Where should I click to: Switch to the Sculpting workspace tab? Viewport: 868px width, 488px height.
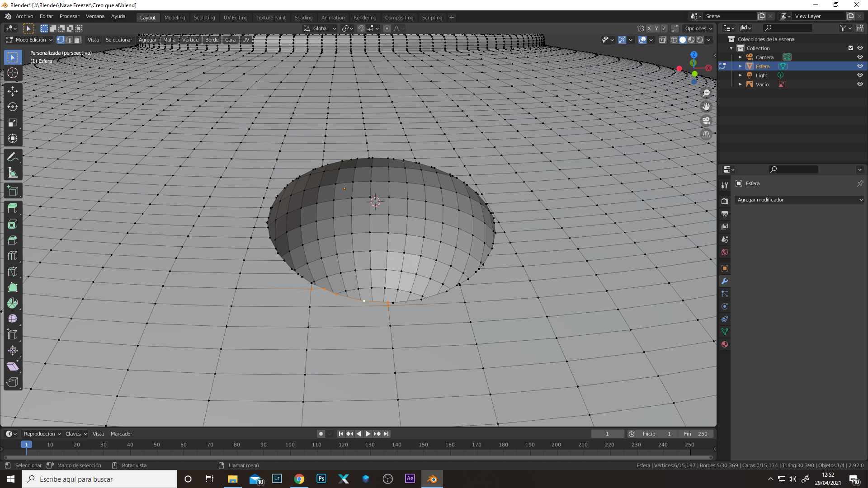point(204,18)
